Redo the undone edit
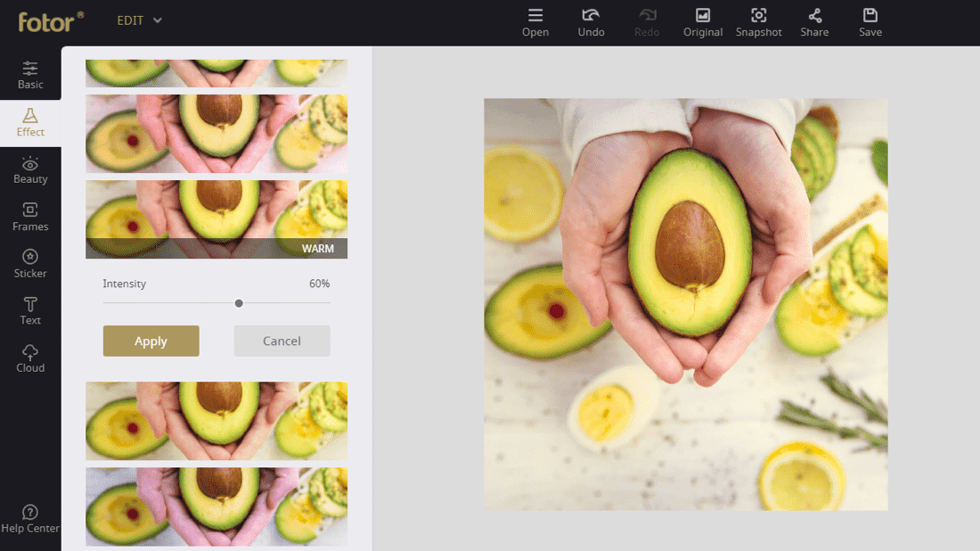 [647, 22]
